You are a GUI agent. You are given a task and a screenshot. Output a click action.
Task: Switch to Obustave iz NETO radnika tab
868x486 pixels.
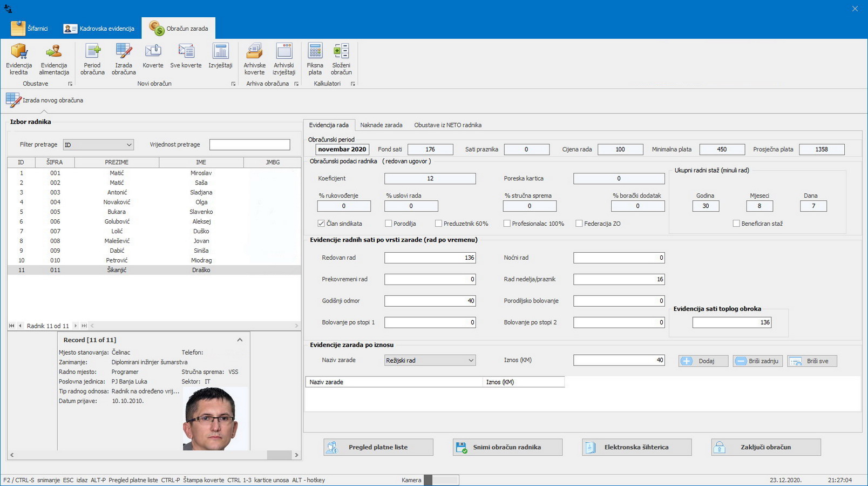click(x=447, y=125)
